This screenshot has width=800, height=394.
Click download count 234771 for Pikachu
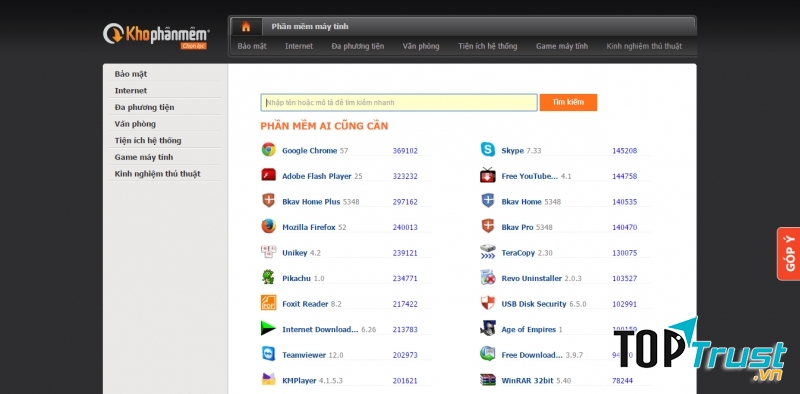[x=405, y=278]
